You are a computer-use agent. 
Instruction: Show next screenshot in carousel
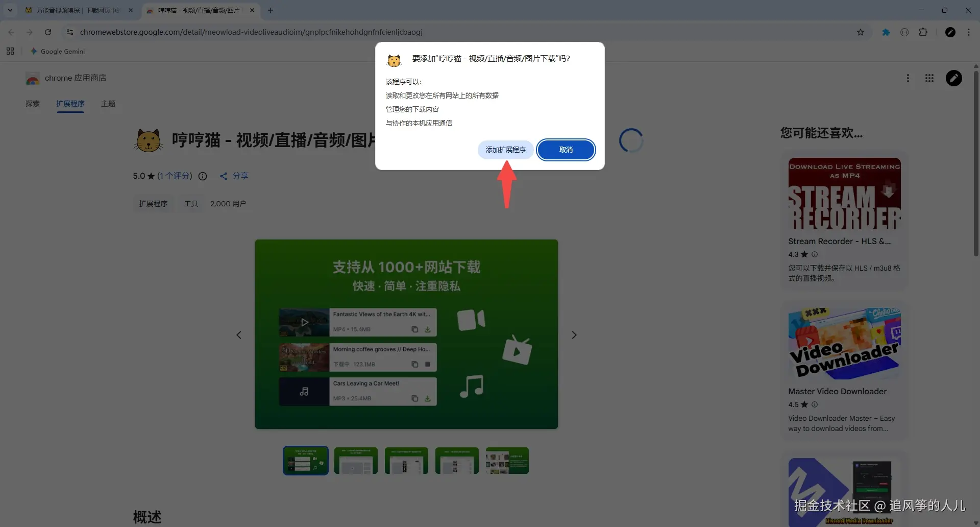[x=574, y=335]
